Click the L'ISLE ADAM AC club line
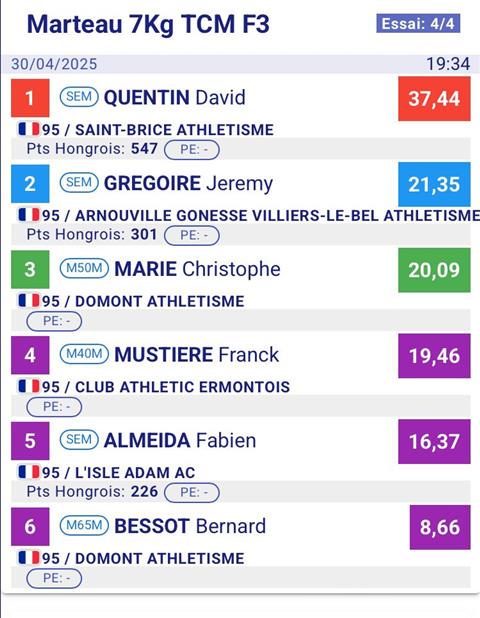 point(107,473)
